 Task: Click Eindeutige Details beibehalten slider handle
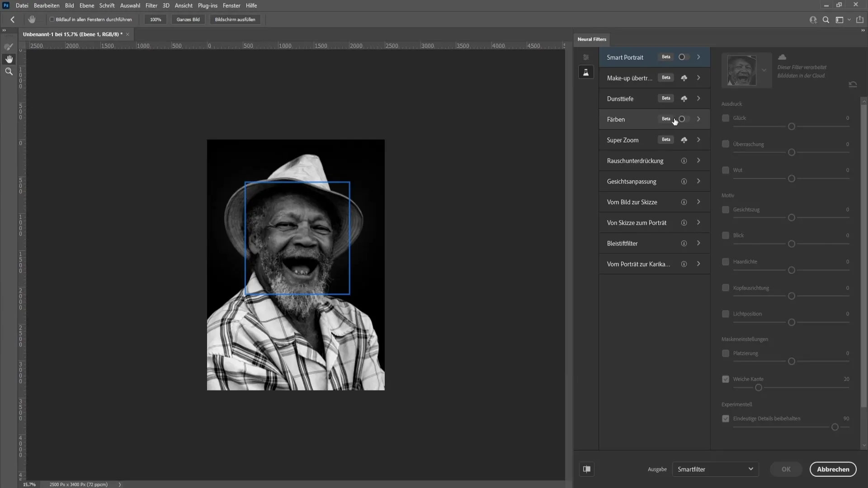point(835,427)
